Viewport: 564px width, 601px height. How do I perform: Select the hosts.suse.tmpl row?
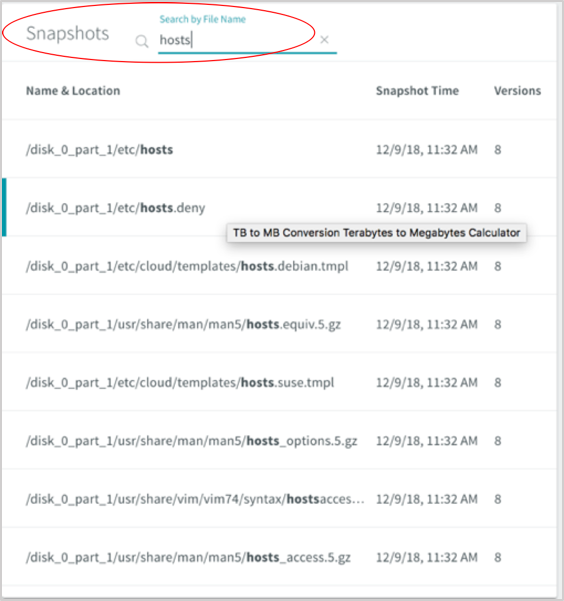click(279, 382)
